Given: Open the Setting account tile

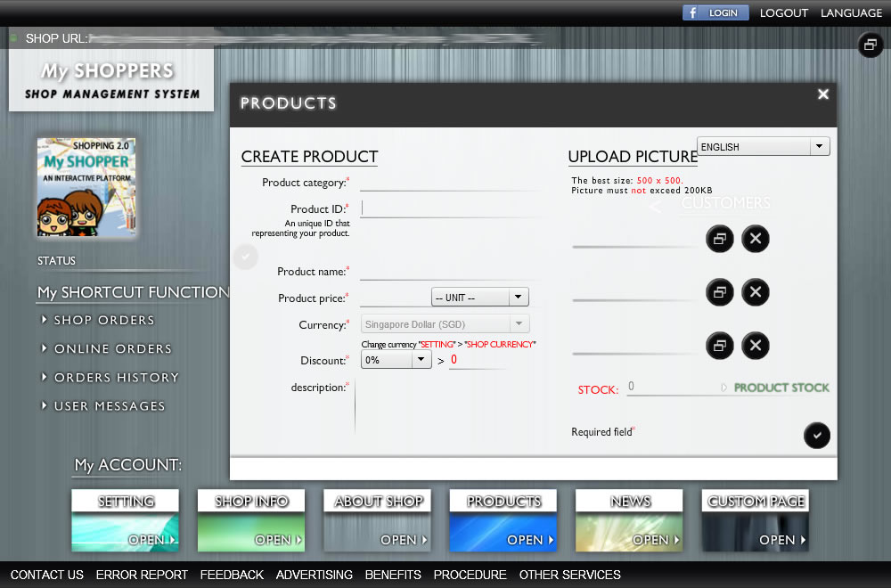Looking at the screenshot, I should click(126, 520).
